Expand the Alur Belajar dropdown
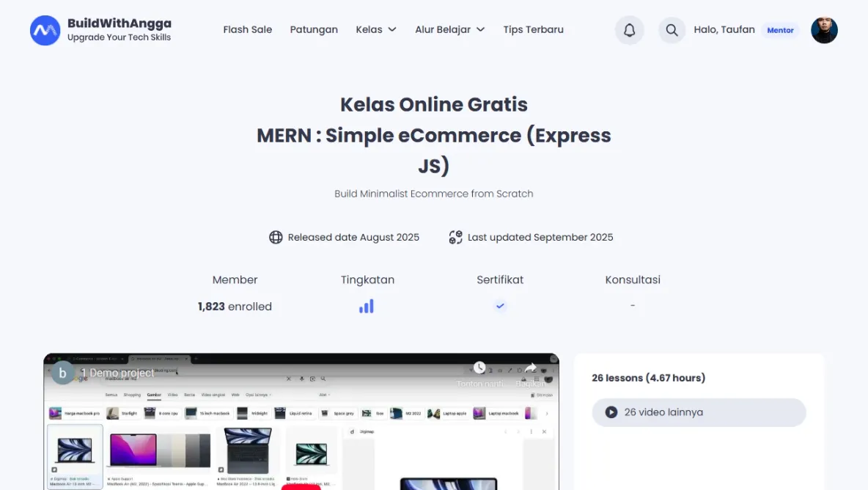The image size is (868, 490). (x=449, y=30)
